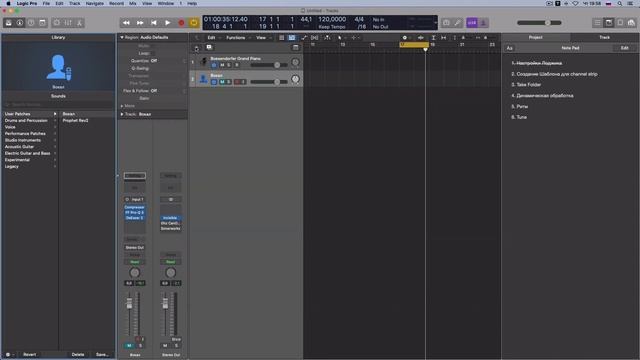Toggle the purple Metronome button

point(483,23)
